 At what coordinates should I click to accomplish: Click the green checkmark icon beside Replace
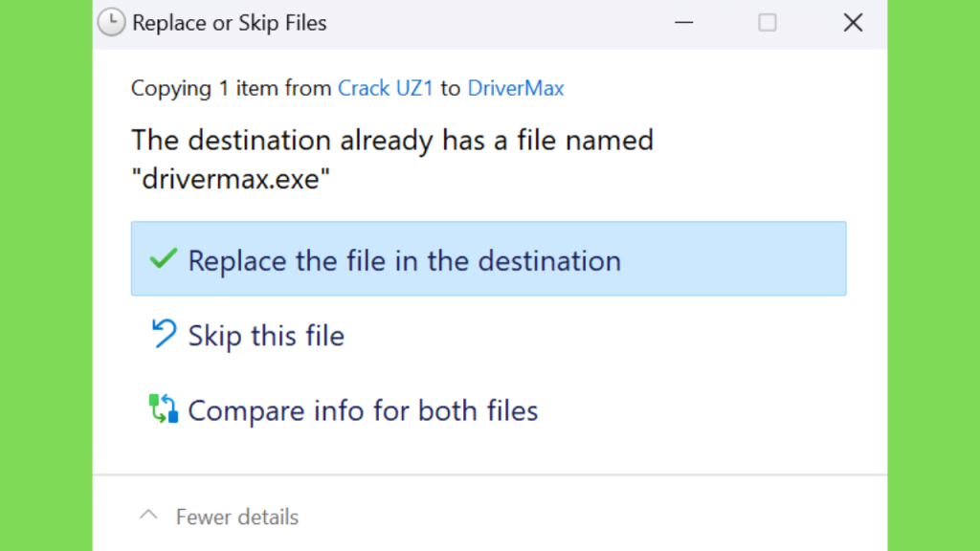tap(163, 258)
